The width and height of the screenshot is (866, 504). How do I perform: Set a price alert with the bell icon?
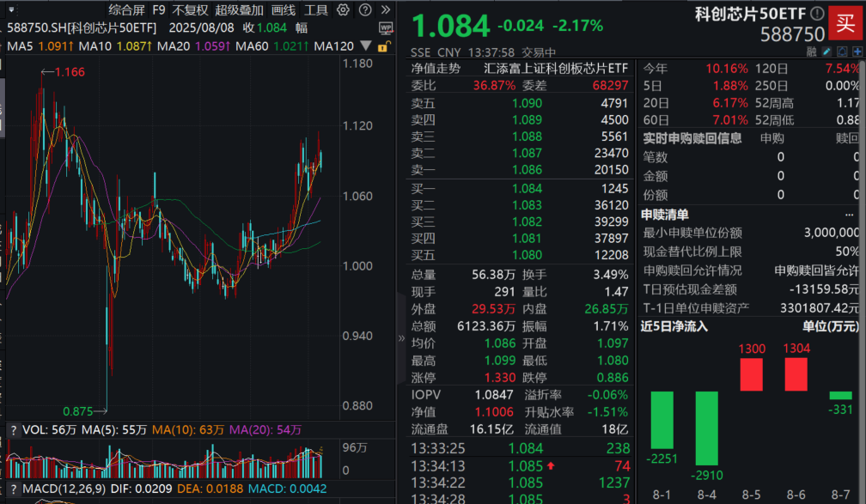click(x=842, y=52)
